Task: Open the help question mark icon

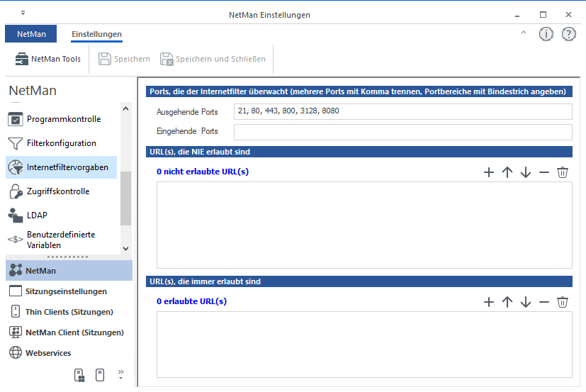Action: point(568,34)
